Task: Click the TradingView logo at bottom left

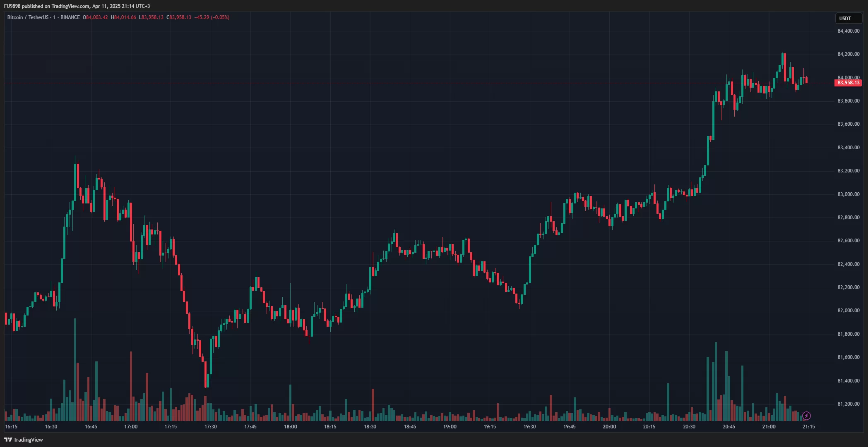Action: point(24,440)
